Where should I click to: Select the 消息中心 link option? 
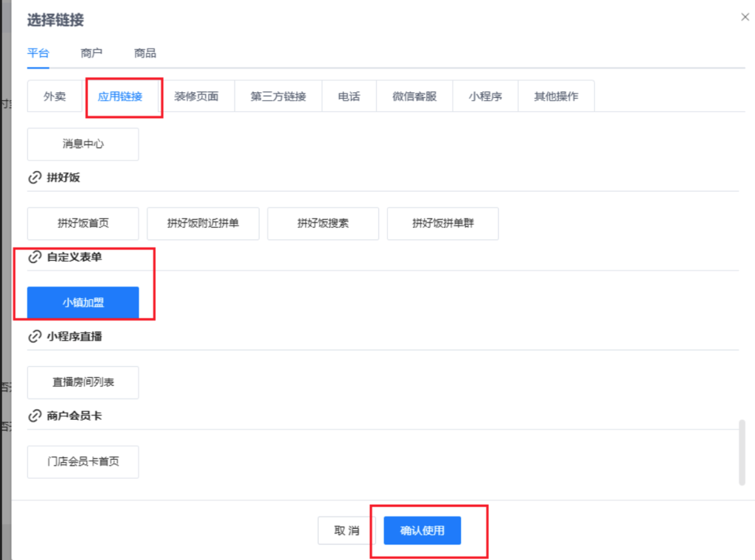tap(83, 144)
